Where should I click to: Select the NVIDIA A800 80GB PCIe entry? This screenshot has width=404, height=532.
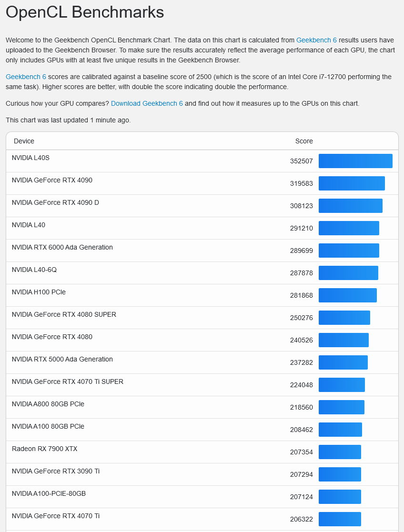click(x=47, y=404)
